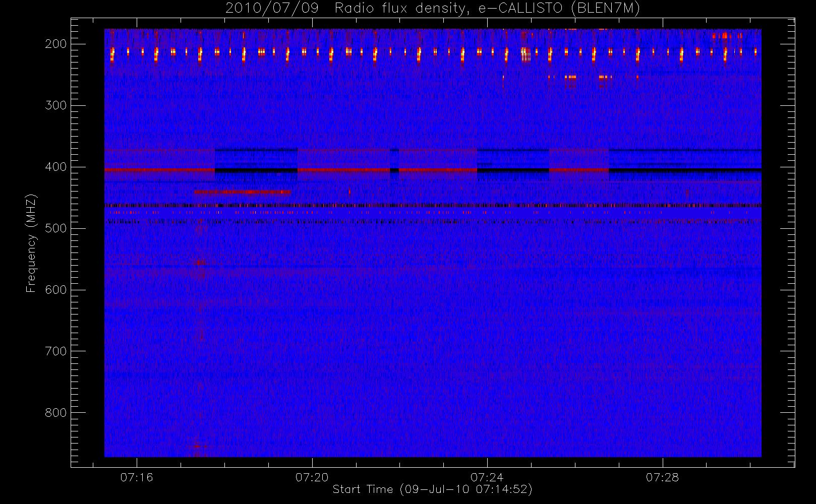This screenshot has width=816, height=504.
Task: Select the 700 frequency tick label
Action: tap(55, 351)
